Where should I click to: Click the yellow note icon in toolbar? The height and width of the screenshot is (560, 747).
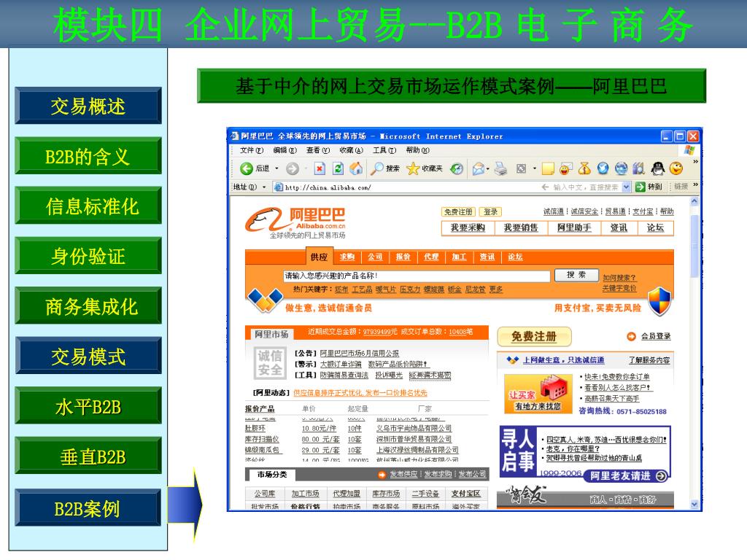pyautogui.click(x=548, y=168)
